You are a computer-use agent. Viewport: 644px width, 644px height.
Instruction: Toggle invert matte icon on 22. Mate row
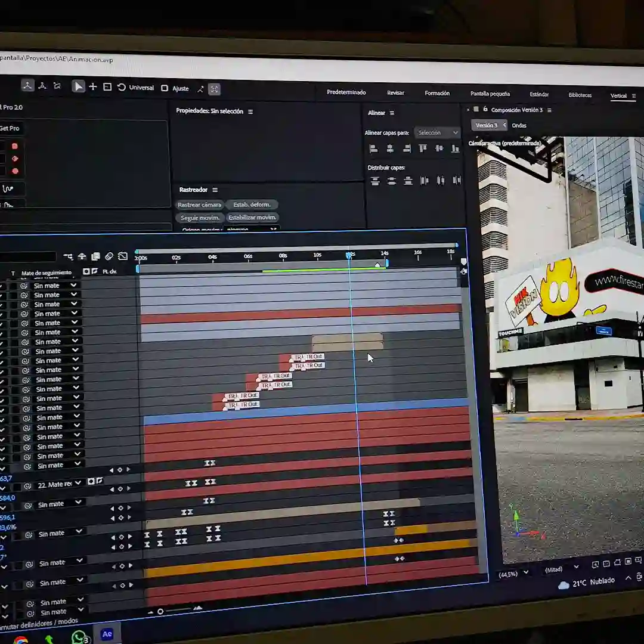click(x=99, y=481)
